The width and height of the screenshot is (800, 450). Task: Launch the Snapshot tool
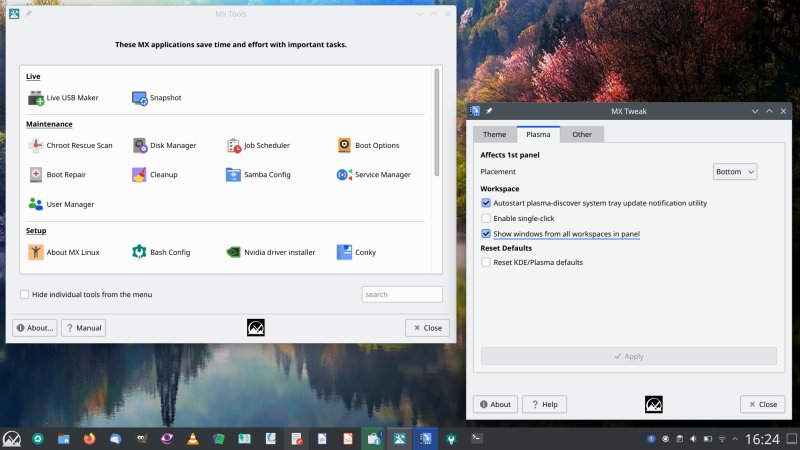point(157,97)
